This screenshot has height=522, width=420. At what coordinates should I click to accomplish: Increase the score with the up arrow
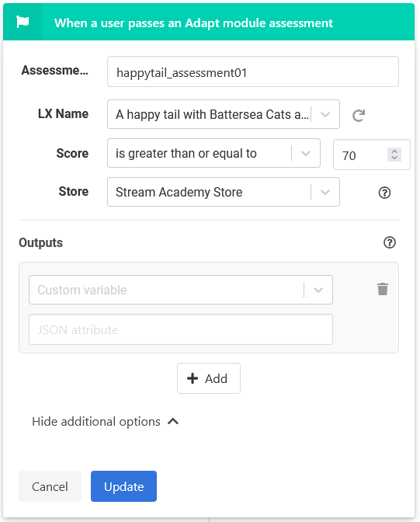click(x=394, y=151)
